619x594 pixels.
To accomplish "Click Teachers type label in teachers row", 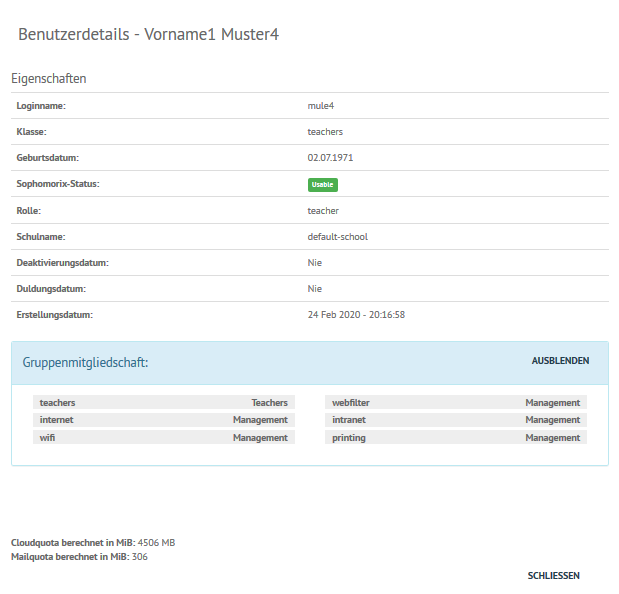I will click(x=270, y=403).
